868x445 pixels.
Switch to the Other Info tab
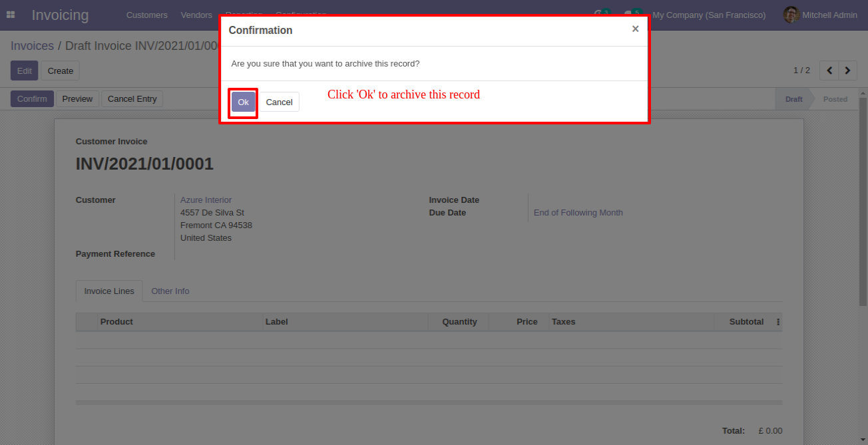point(170,291)
